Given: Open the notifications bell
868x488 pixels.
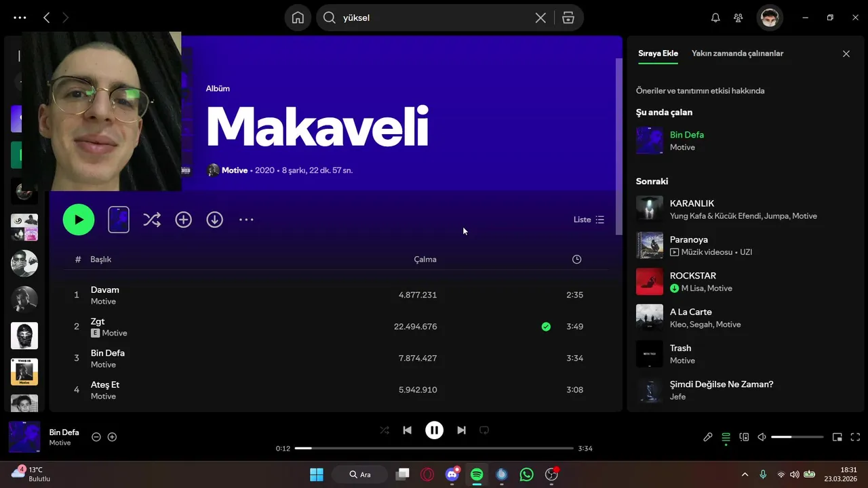Looking at the screenshot, I should 715,18.
